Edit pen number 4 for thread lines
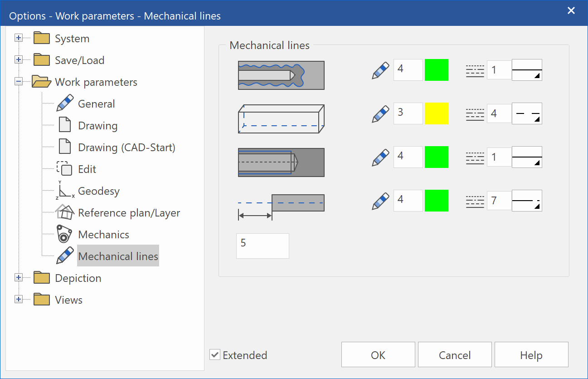 coord(408,157)
